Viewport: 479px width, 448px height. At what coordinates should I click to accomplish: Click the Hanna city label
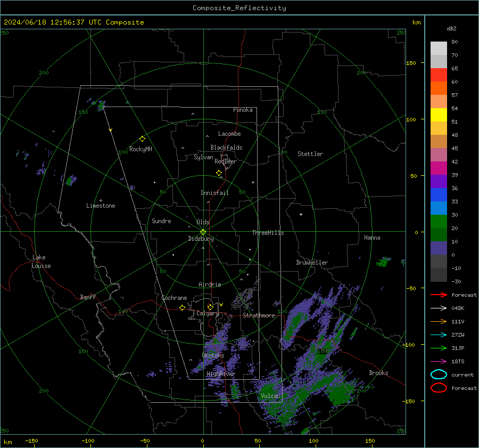pyautogui.click(x=373, y=238)
